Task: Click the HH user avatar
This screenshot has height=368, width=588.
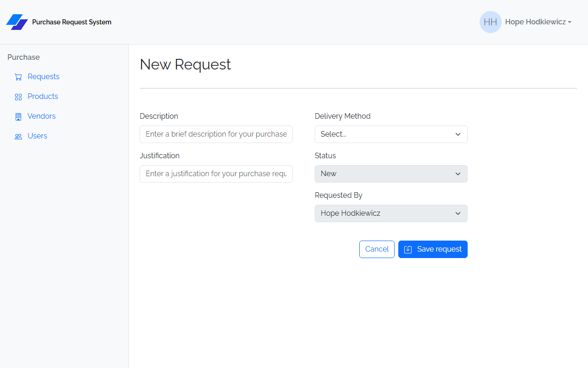Action: click(x=491, y=22)
